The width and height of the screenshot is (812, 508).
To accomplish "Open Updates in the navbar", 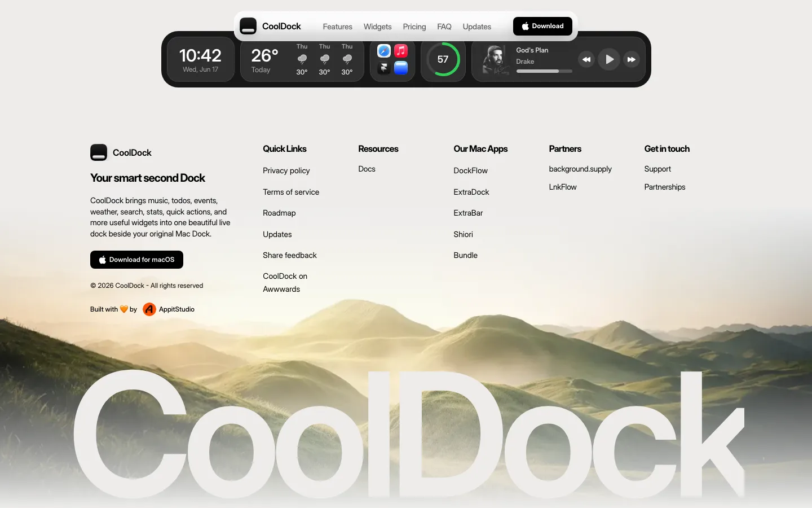I will pos(477,27).
